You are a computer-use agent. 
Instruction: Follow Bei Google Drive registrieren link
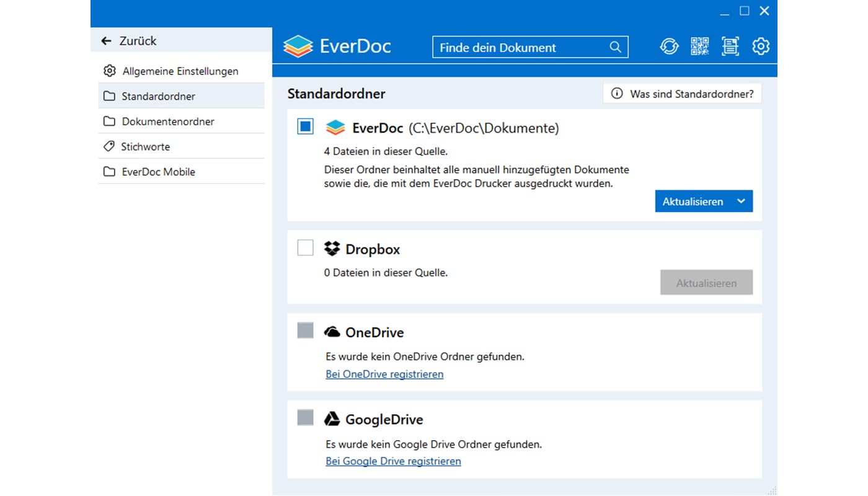[x=393, y=461]
